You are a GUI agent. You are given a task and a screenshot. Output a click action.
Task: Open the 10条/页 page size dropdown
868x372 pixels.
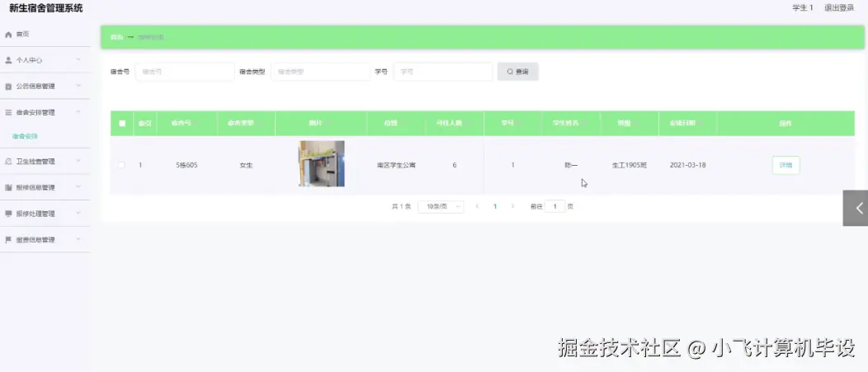pos(441,206)
